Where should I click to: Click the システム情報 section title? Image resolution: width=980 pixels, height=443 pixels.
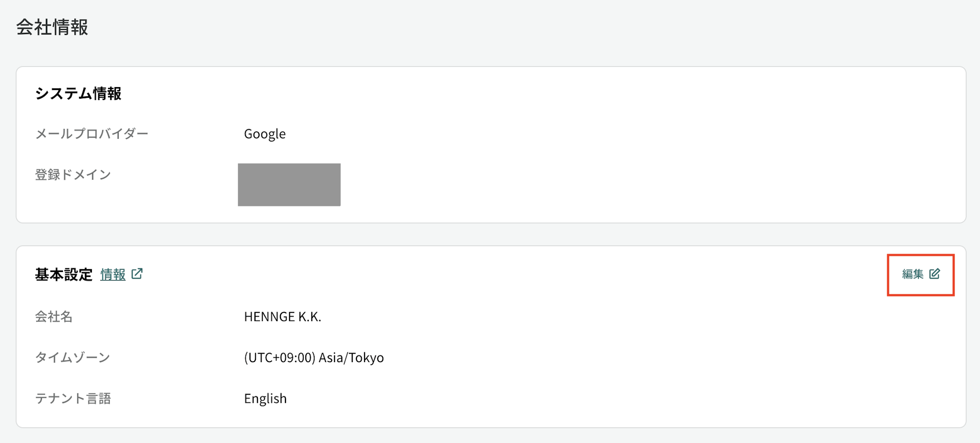78,94
